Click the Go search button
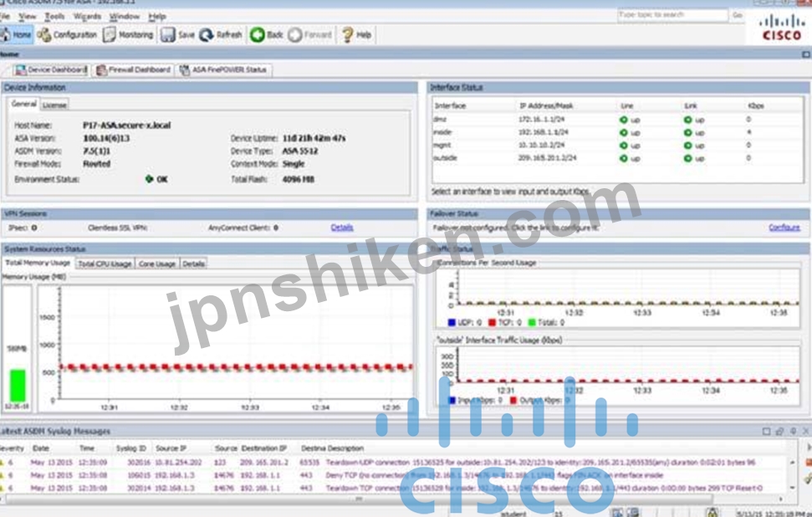 [738, 15]
